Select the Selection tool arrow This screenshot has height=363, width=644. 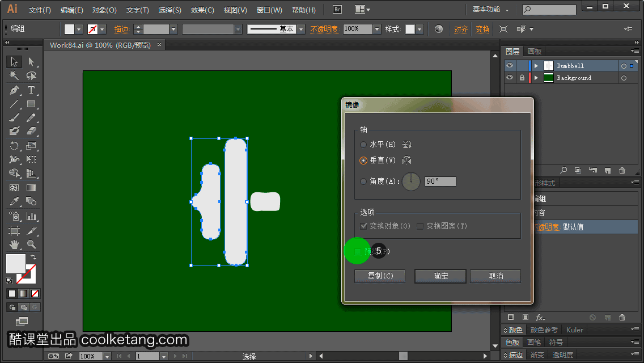[14, 62]
